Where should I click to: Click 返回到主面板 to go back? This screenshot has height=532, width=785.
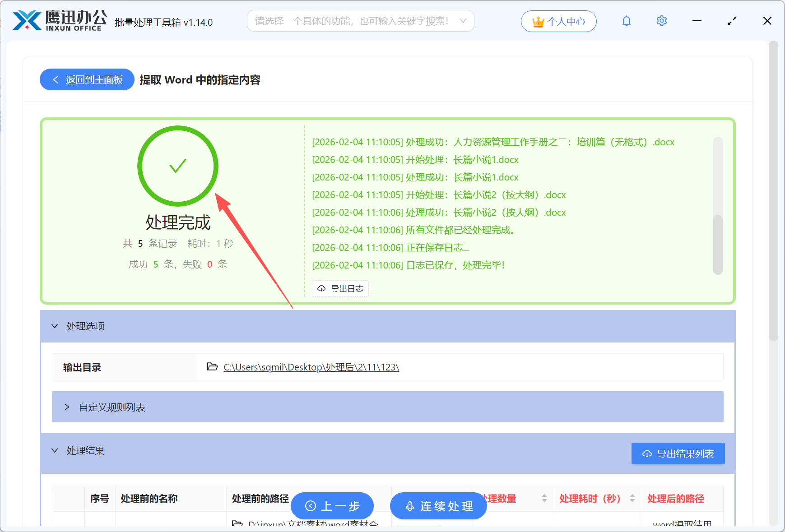tap(86, 79)
